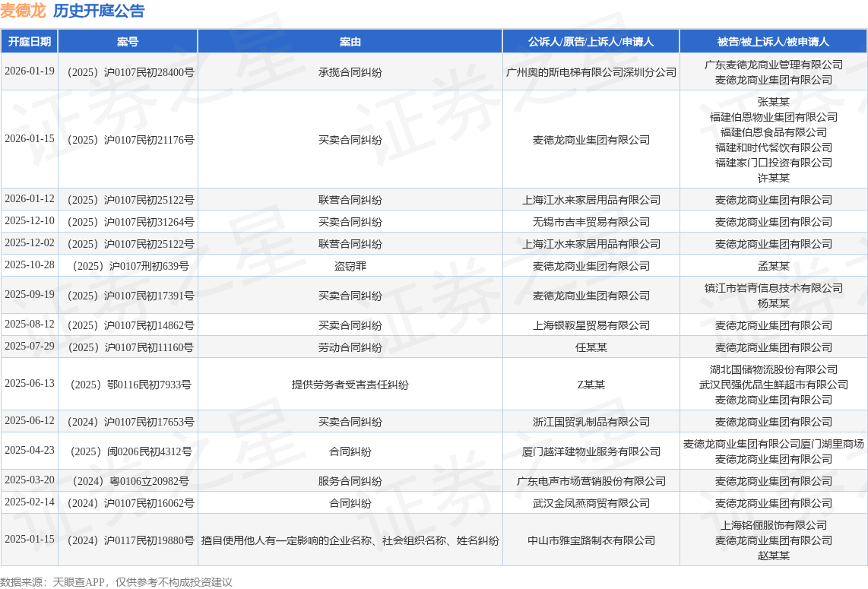Click 中山市雅宝路制衣有限公司
Image resolution: width=868 pixels, height=589 pixels.
point(591,540)
